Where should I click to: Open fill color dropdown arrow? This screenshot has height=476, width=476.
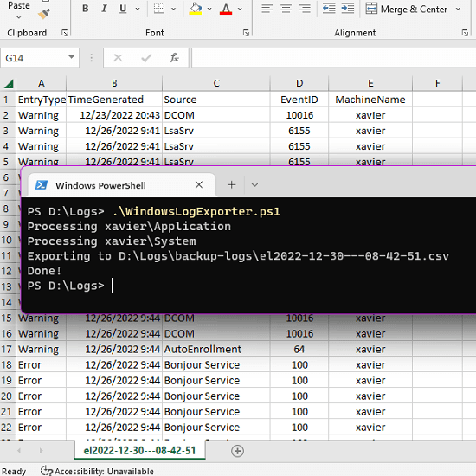pyautogui.click(x=209, y=9)
